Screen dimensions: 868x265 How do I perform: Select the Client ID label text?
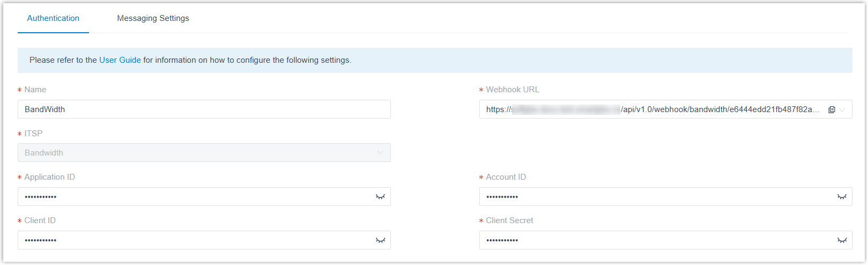click(x=40, y=220)
